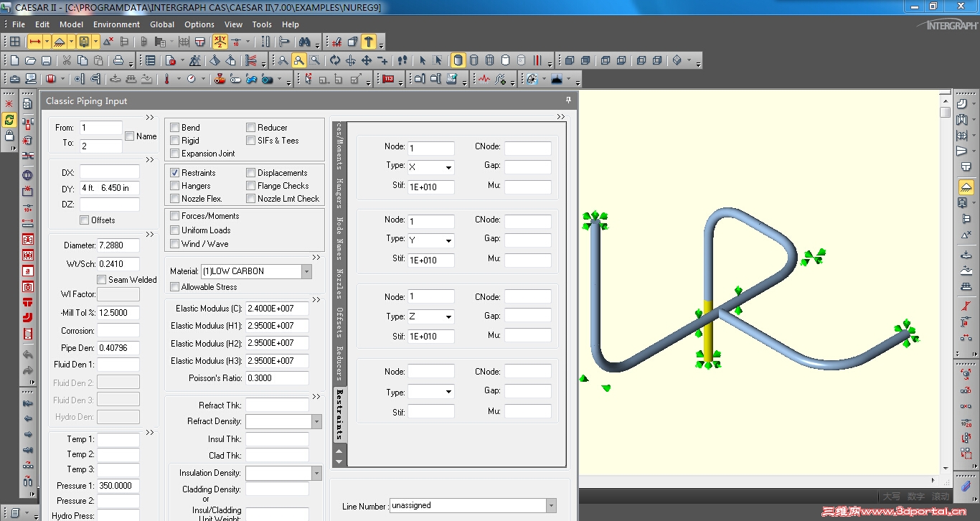Switch to the Reducers vertical tab
Viewport: 980px width, 521px height.
pos(339,365)
